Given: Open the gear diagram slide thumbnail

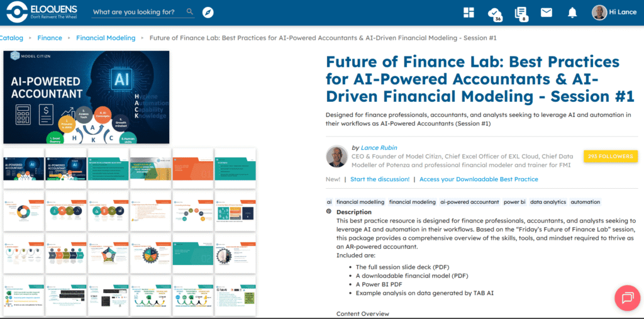Looking at the screenshot, I should pos(150,253).
